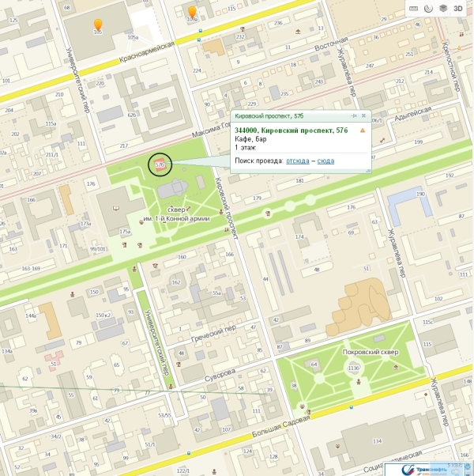The width and height of the screenshot is (474, 476).
Task: Select building 251 at the top right
Action: point(409,54)
